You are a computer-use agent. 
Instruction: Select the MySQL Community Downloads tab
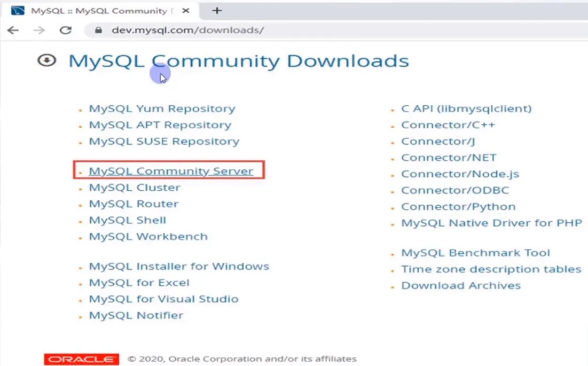point(100,11)
